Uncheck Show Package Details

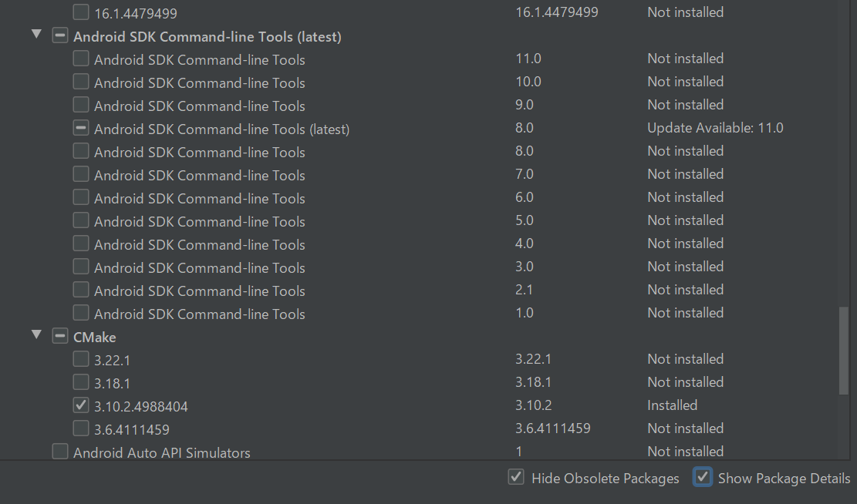[x=702, y=477]
